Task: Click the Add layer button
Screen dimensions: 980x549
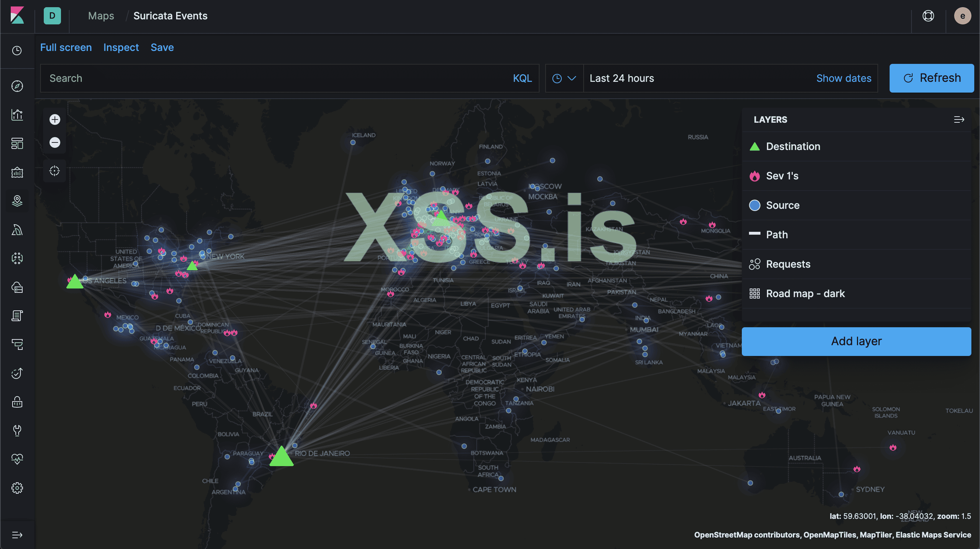Action: click(856, 341)
